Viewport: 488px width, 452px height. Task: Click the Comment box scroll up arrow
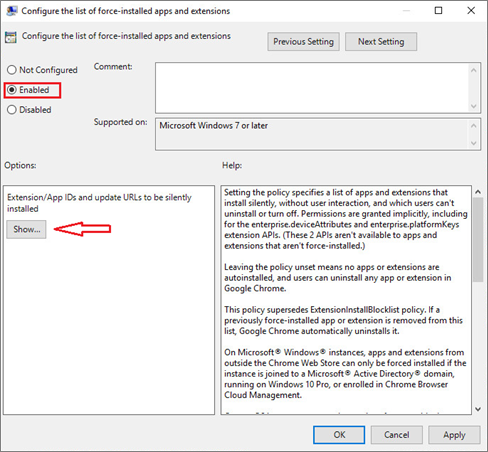(x=474, y=70)
